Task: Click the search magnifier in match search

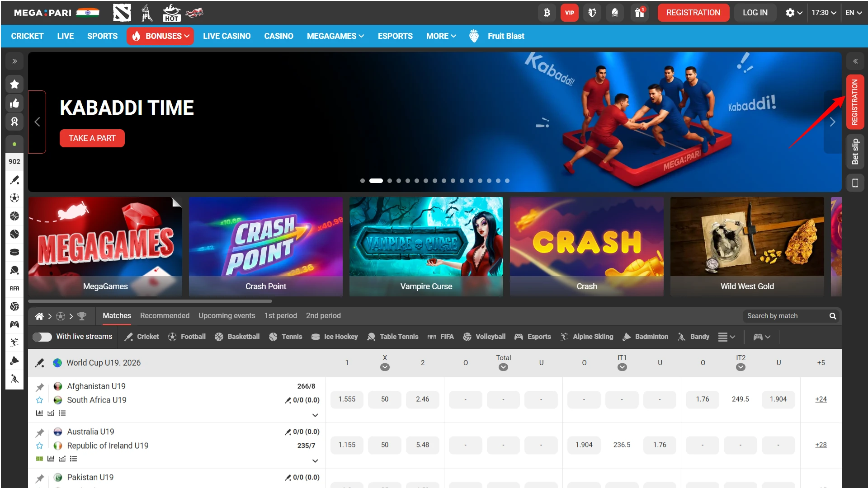Action: click(832, 316)
